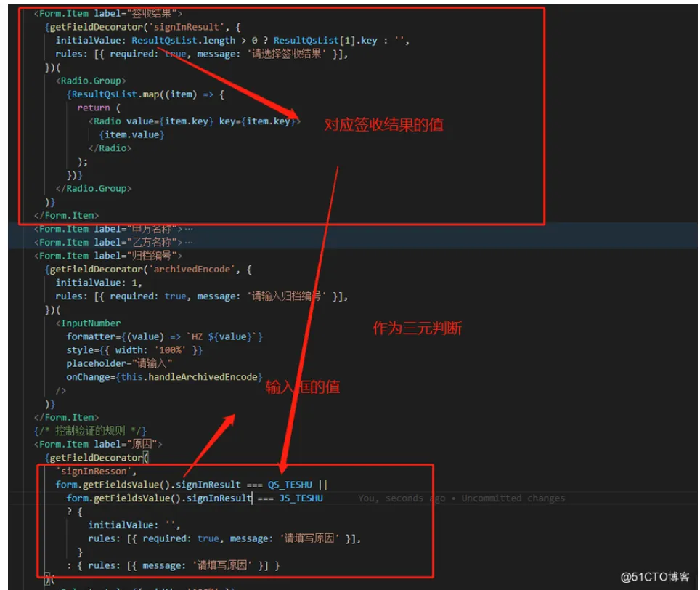Click the '请输入归档编号' message string
This screenshot has height=590, width=700.
(x=287, y=296)
